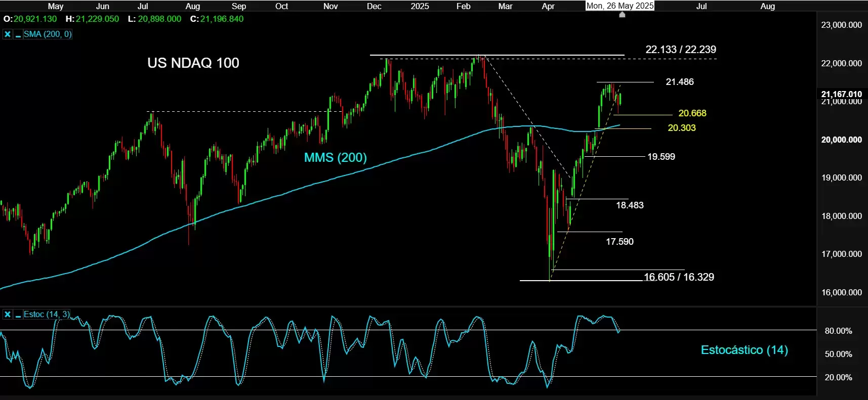Screen dimensions: 868x400
Task: Click the Jun label on the time axis
Action: click(103, 6)
